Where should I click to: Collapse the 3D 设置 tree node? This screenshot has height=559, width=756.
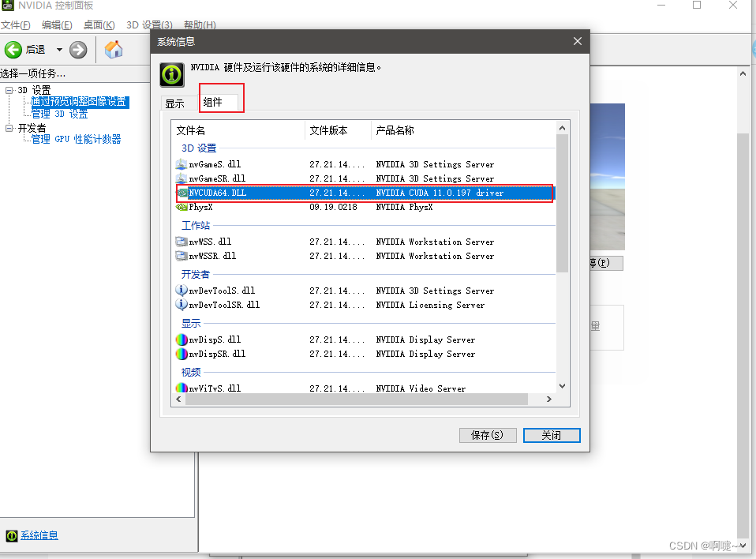click(x=9, y=90)
